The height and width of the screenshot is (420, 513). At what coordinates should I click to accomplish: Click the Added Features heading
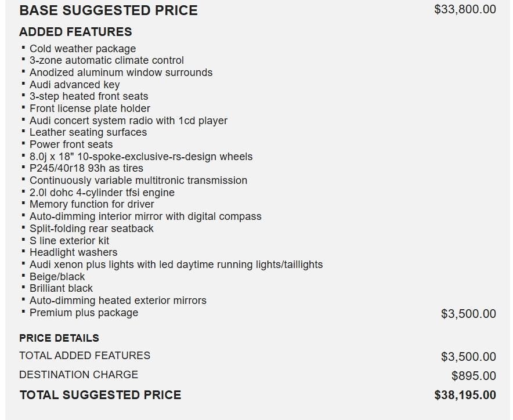click(x=75, y=32)
